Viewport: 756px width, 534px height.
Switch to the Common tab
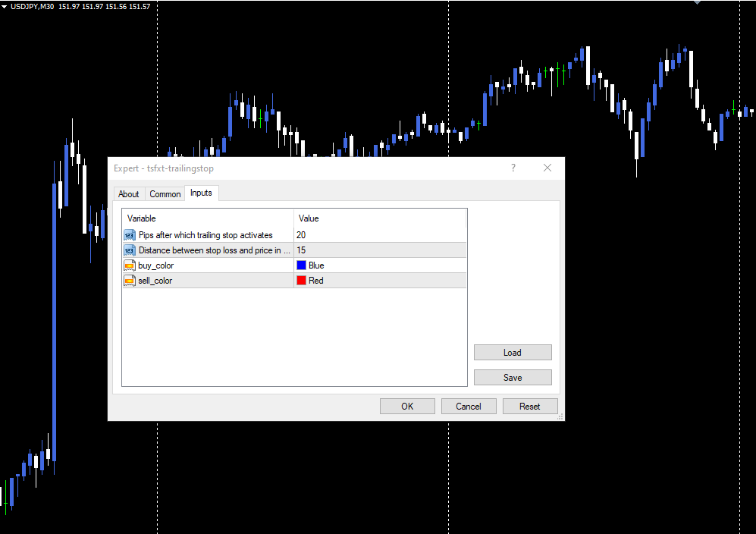click(x=165, y=194)
